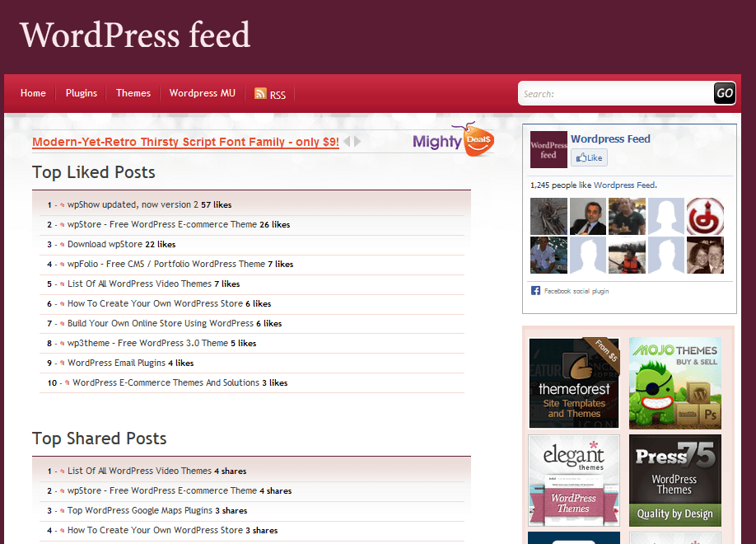Click the WordPress feed site title
Viewport: 756px width, 544px height.
(x=135, y=35)
